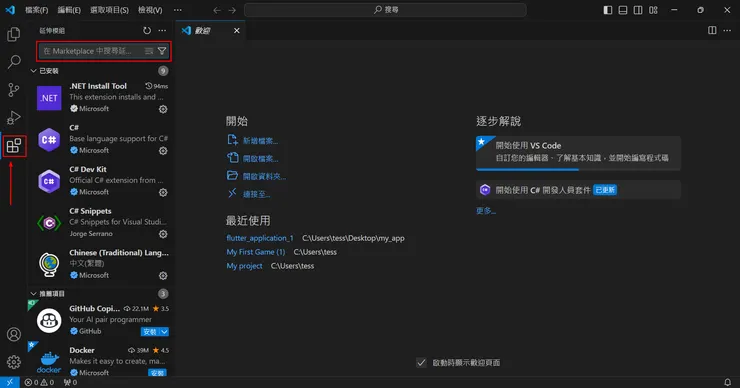Click the Open File link
Viewport: 740px width, 388px height.
(x=260, y=159)
